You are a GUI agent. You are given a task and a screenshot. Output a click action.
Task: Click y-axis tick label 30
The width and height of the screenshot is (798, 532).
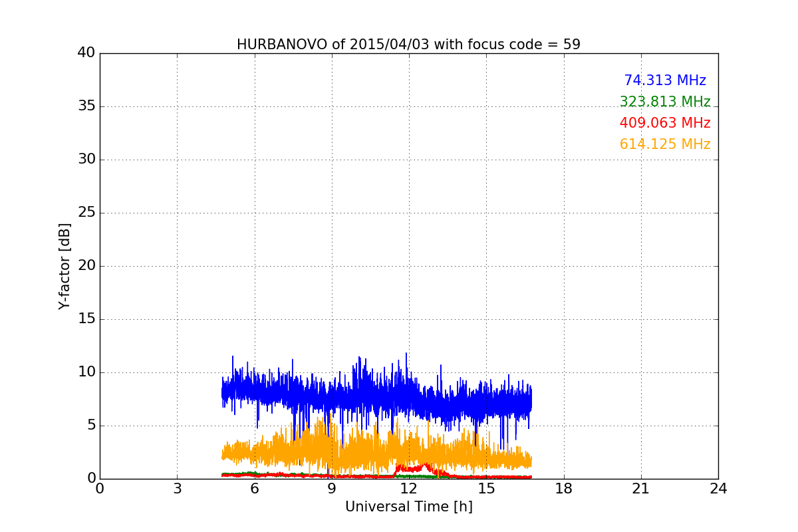point(86,160)
